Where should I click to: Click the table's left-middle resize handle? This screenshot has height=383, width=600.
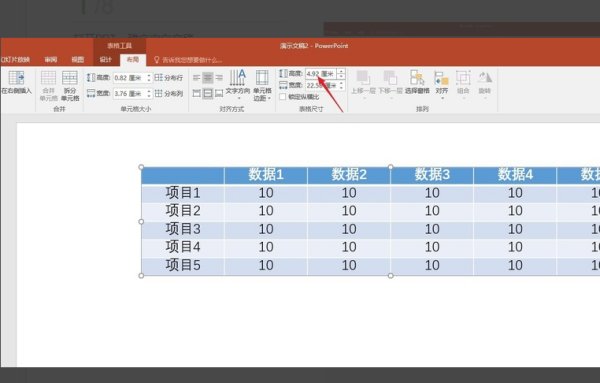[x=141, y=222]
